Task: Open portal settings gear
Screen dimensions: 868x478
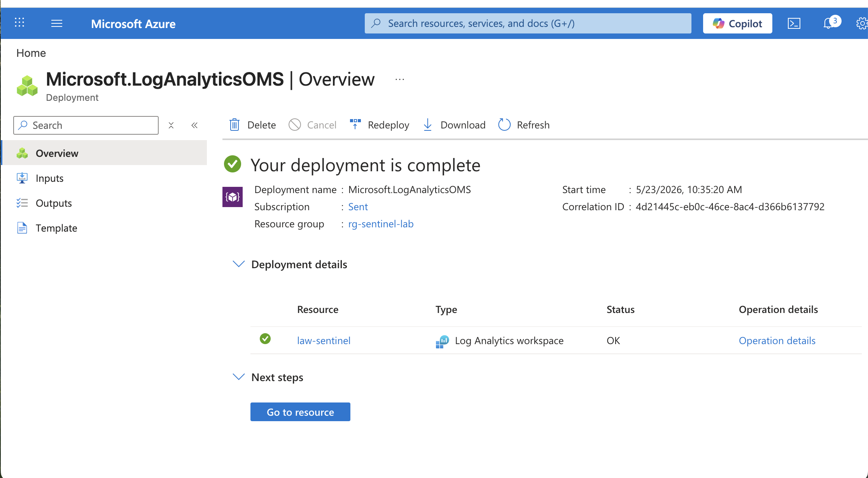Action: tap(862, 23)
